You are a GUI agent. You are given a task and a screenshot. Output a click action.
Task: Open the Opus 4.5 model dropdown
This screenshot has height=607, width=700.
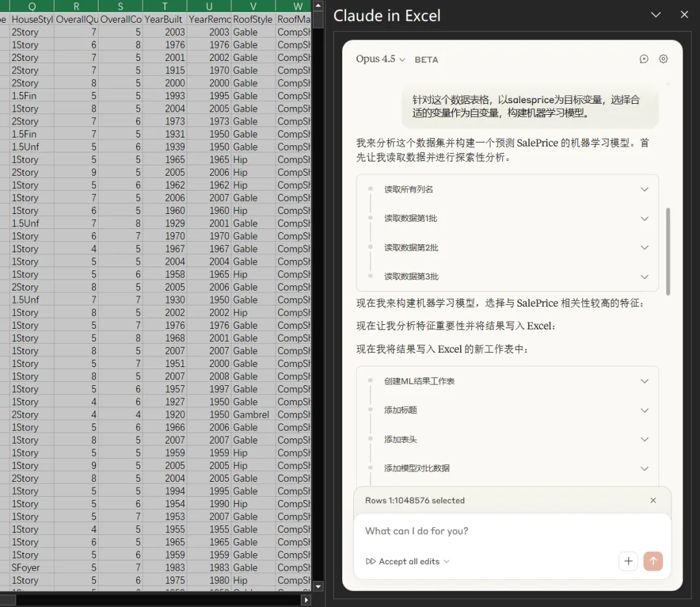[x=380, y=59]
